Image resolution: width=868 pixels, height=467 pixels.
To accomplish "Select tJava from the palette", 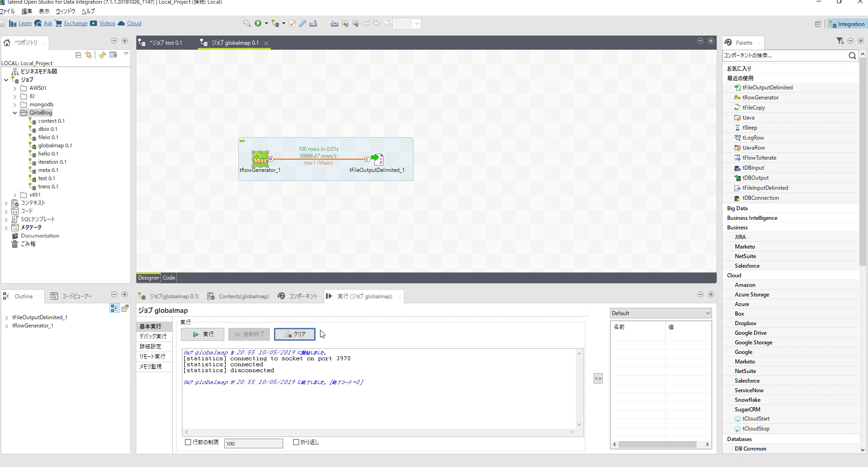I will (x=748, y=118).
